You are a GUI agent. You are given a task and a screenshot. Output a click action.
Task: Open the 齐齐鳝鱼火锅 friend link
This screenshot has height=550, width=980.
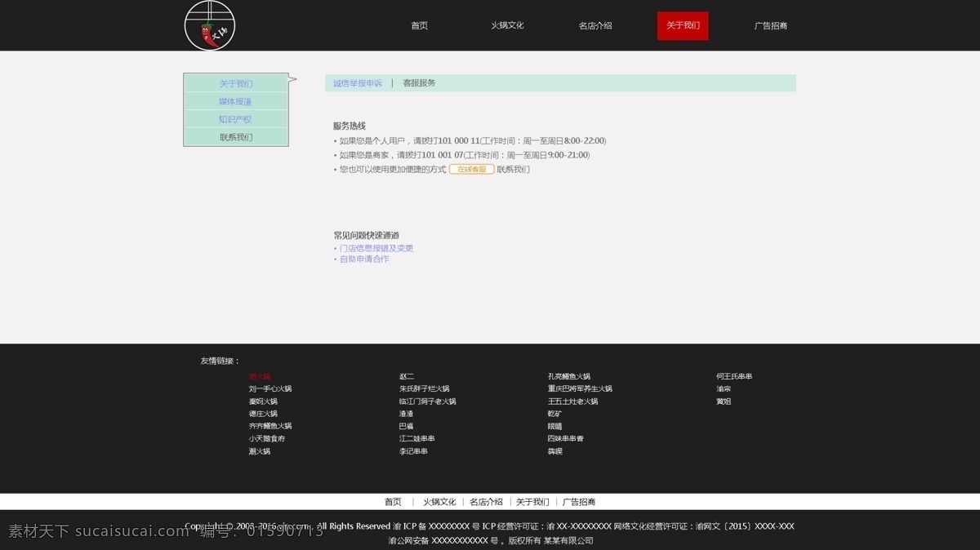pos(270,426)
